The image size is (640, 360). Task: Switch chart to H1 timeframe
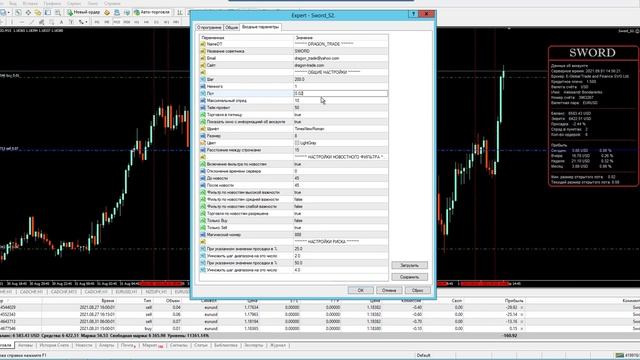click(136, 22)
